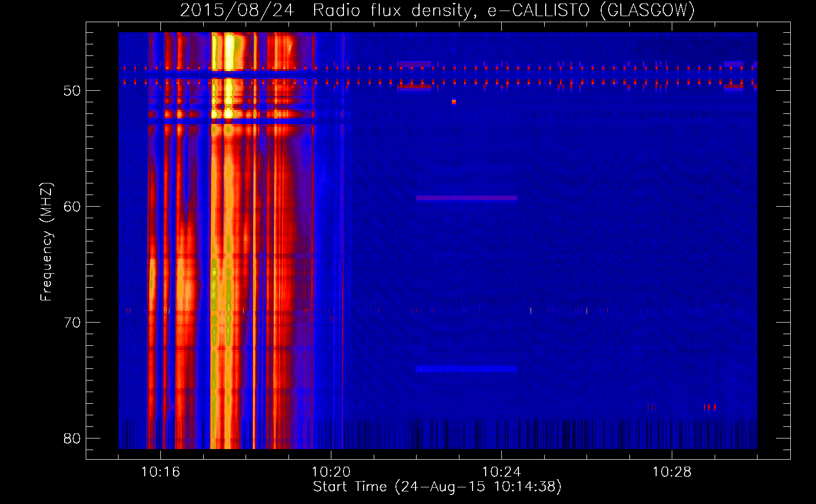Select the Frequency (MHZ) axis label
The image size is (816, 504).
(x=46, y=242)
